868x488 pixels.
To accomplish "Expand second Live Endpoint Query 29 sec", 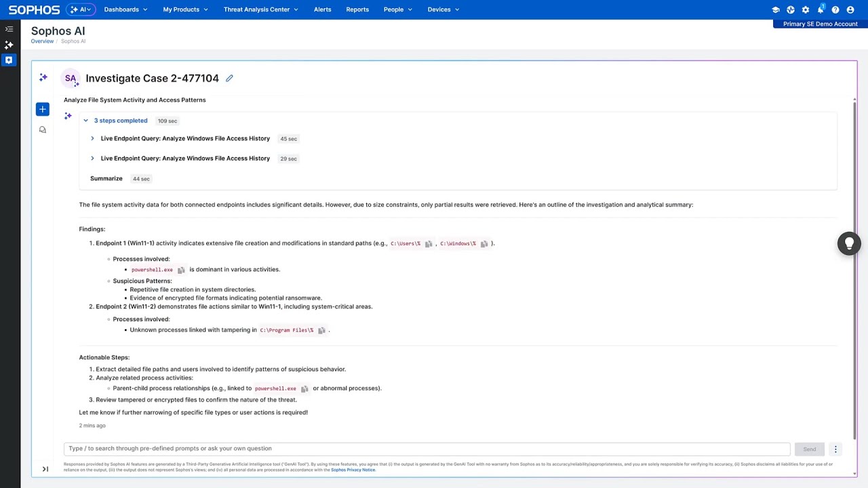I will tap(92, 159).
